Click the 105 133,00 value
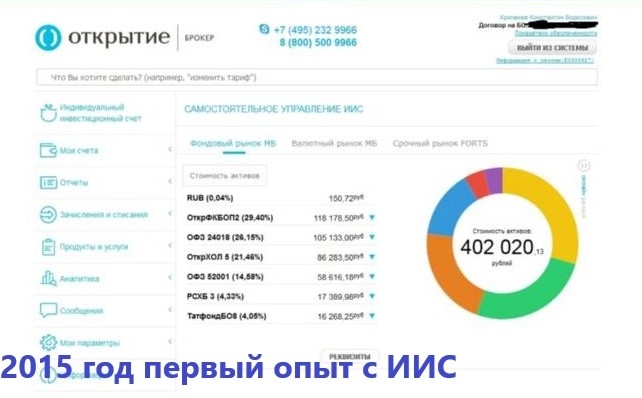This screenshot has height=398, width=642. 338,237
